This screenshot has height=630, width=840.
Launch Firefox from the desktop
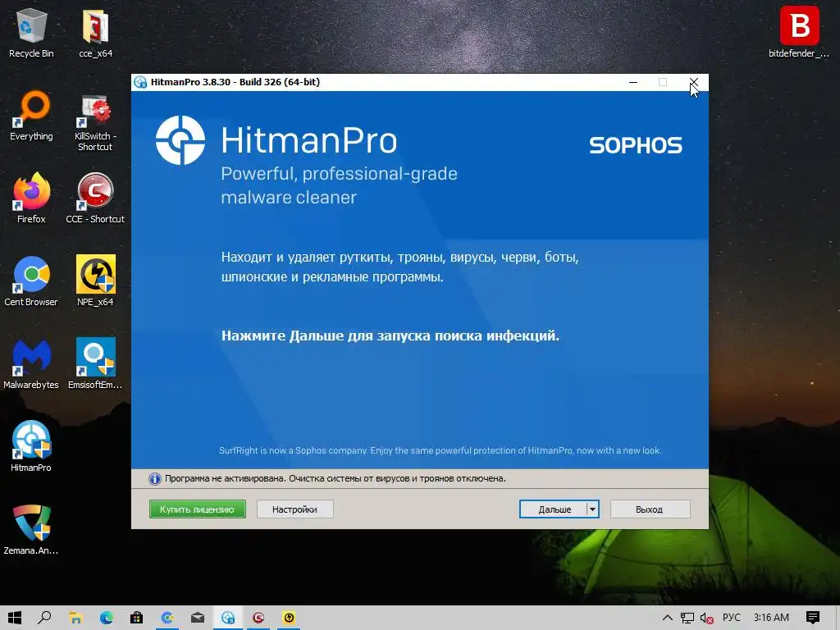point(31,199)
